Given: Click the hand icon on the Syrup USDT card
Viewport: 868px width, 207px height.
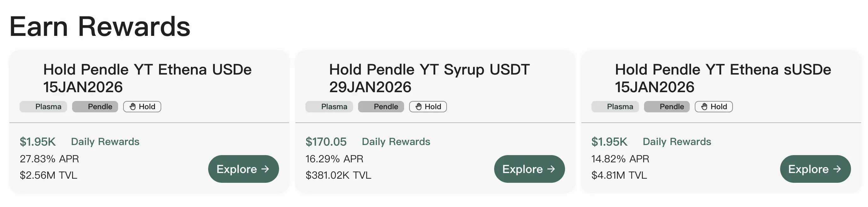Looking at the screenshot, I should click(x=419, y=107).
